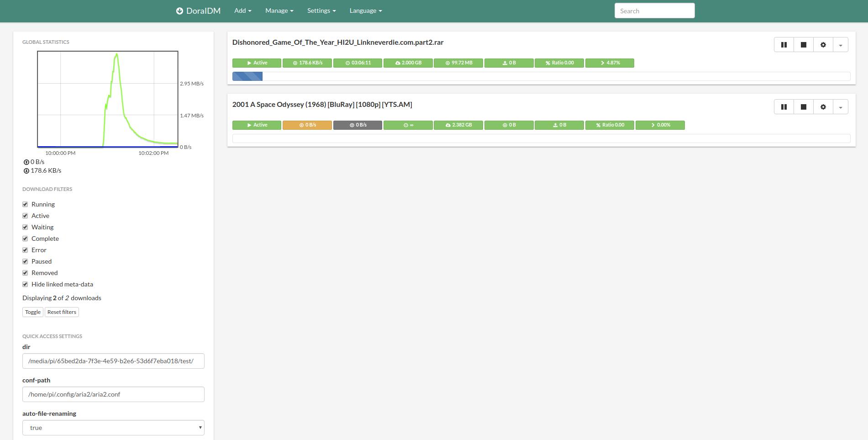868x440 pixels.
Task: Expand more options caret for Dishonored download
Action: coord(841,45)
